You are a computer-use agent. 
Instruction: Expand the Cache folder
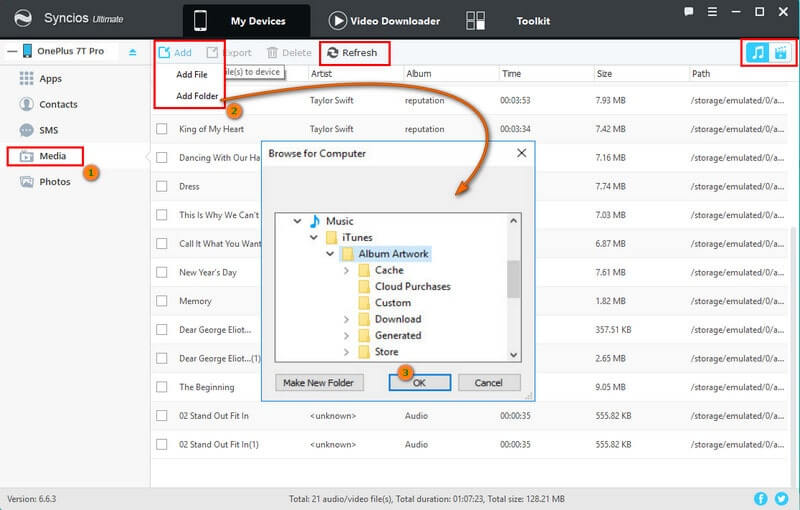click(346, 270)
